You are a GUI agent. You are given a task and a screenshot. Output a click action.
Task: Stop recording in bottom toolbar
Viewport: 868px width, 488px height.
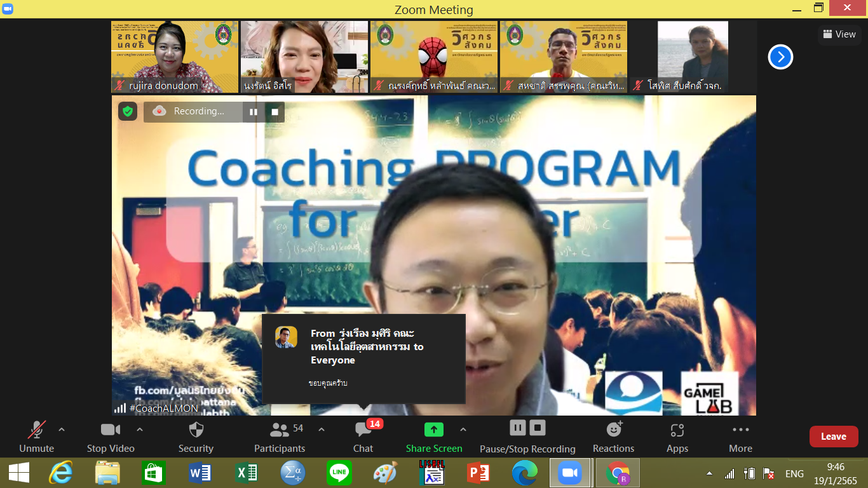pyautogui.click(x=538, y=428)
